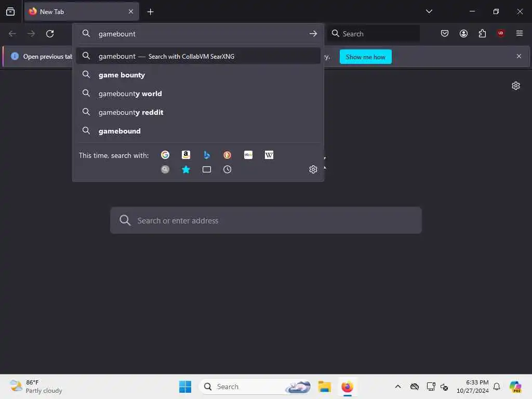Select the New Tab browser tab
The width and height of the screenshot is (532, 399).
82,11
